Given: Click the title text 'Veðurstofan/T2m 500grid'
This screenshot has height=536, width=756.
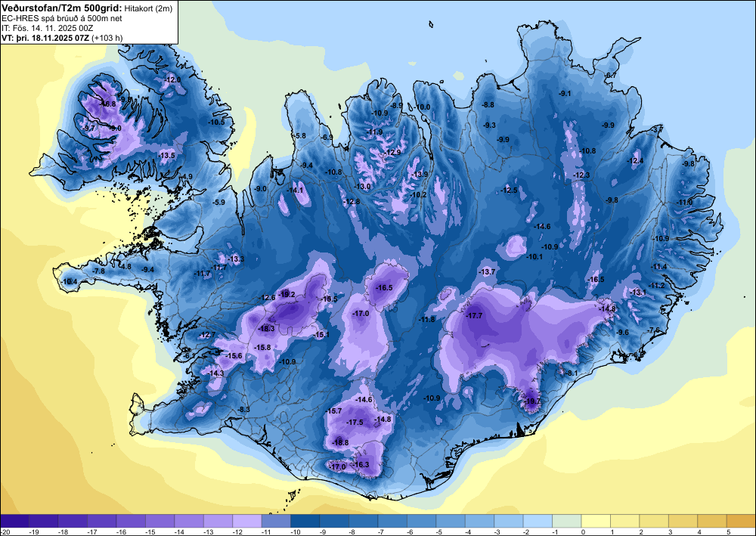Looking at the screenshot, I should tap(60, 8).
